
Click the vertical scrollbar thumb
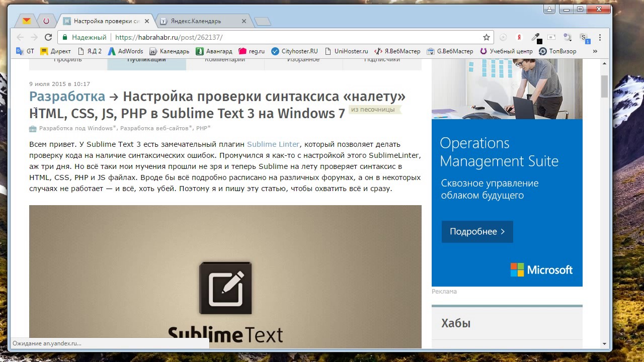[604, 86]
